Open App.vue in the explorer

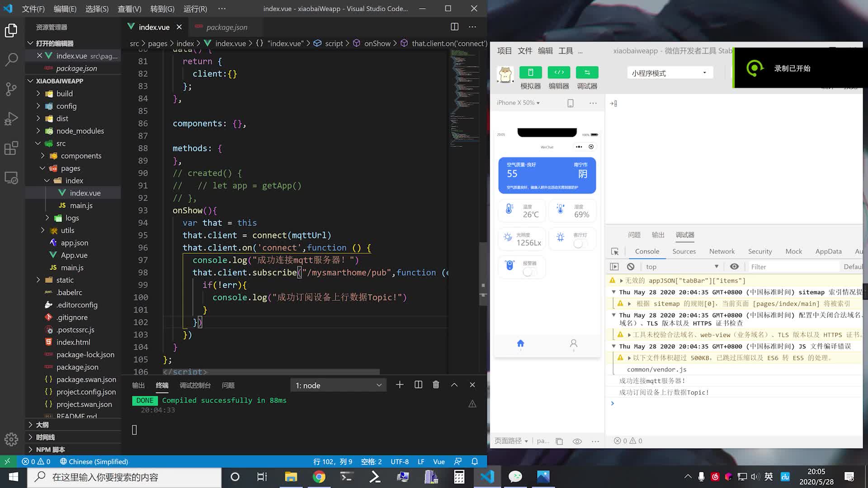[74, 255]
